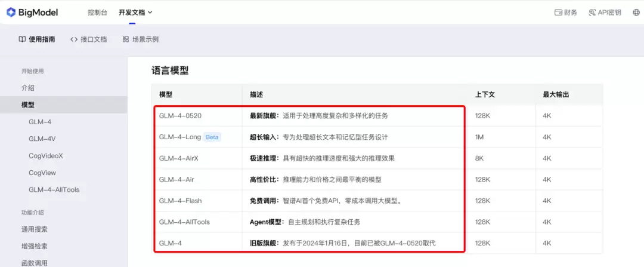The height and width of the screenshot is (267, 644).
Task: Click the 开始使用 sidebar section label
Action: 32,71
